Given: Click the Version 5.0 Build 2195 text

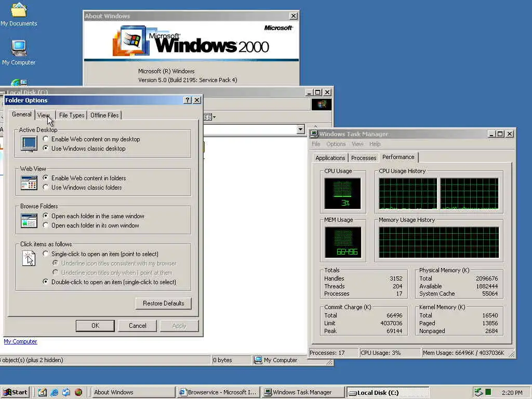Looking at the screenshot, I should tap(188, 80).
